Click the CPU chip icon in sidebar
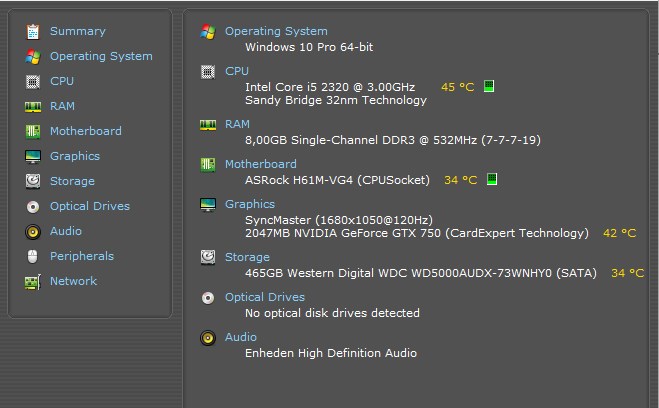The height and width of the screenshot is (408, 659). click(x=33, y=82)
